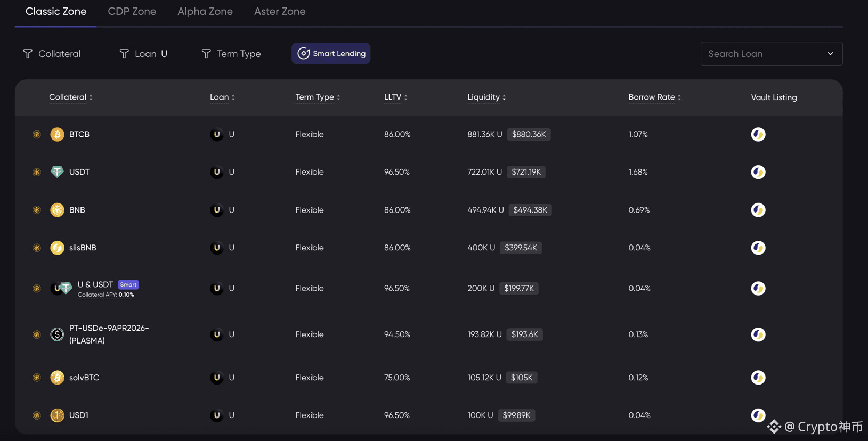The image size is (868, 441).
Task: Sort the table by Liquidity column
Action: 486,97
